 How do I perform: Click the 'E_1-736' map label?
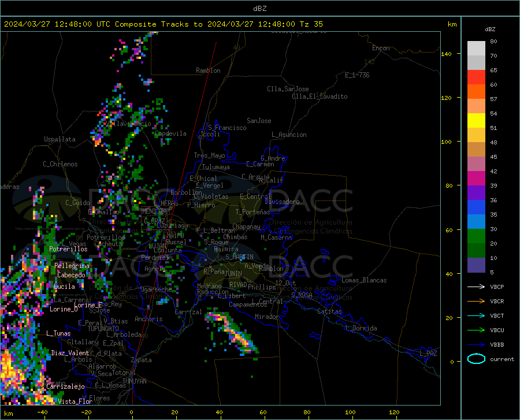(357, 75)
